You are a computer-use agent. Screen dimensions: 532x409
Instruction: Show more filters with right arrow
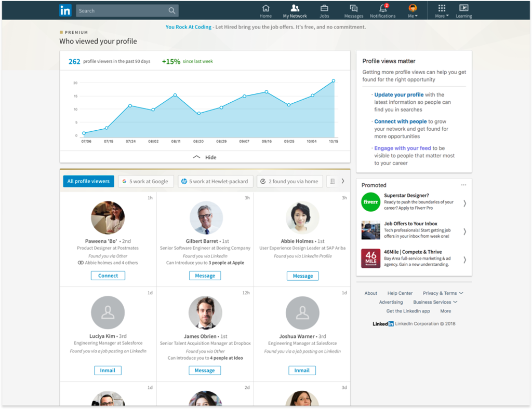pyautogui.click(x=343, y=181)
